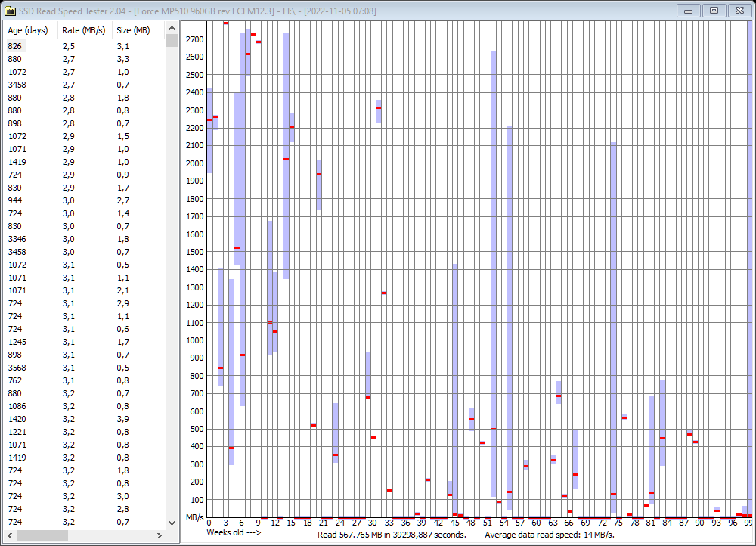Click the week 51 label on the X-axis
Viewport: 756px width, 546px height.
pyautogui.click(x=488, y=523)
